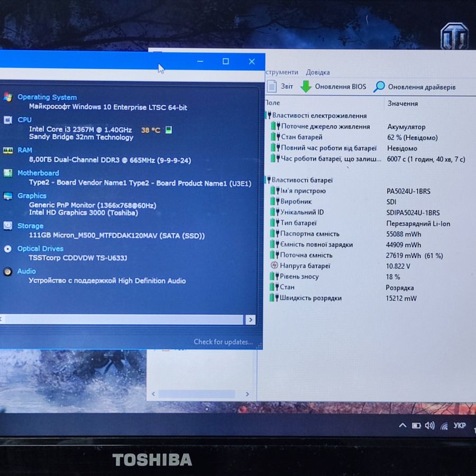
Task: Minimize the Speccy window
Action: (200, 61)
